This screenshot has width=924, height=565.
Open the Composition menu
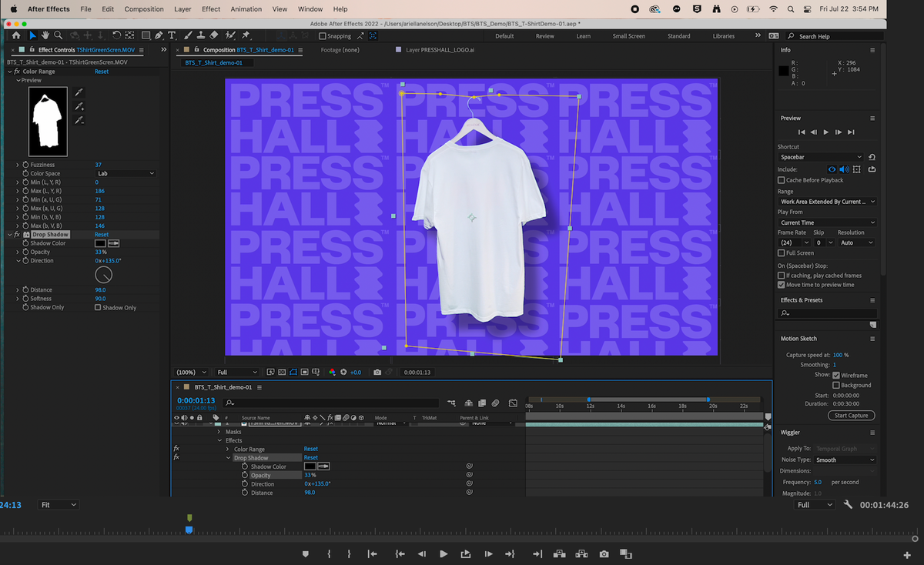click(144, 9)
